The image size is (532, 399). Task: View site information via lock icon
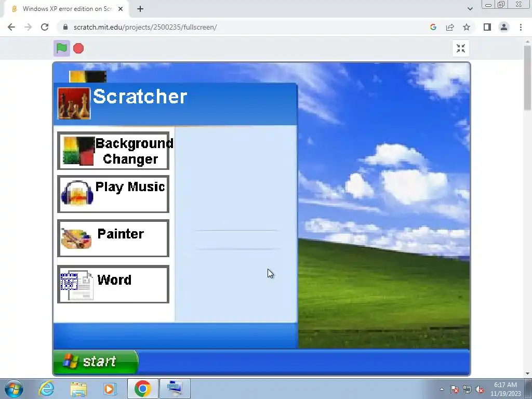point(65,27)
